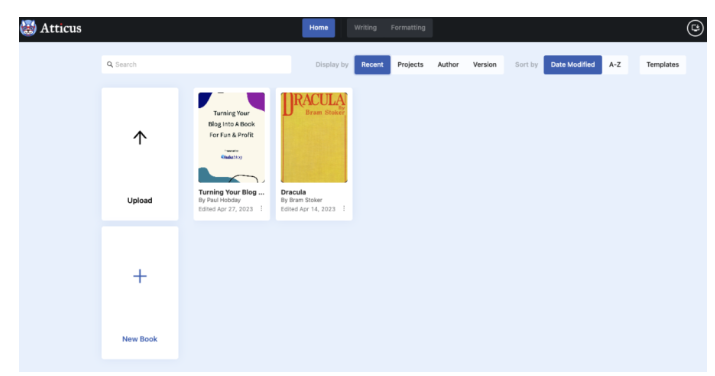Image resolution: width=715 pixels, height=376 pixels.
Task: Click 'By Paul Hobday' author text
Action: [219, 200]
